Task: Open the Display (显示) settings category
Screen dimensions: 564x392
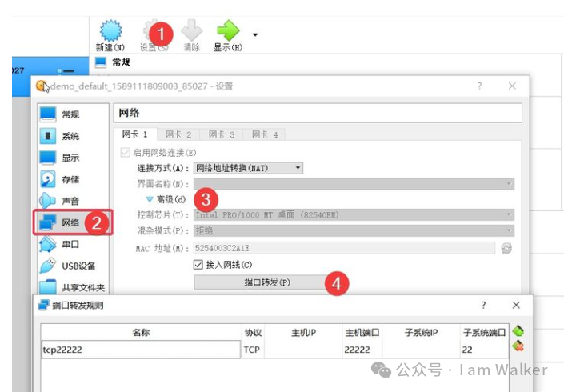Action: click(x=74, y=158)
